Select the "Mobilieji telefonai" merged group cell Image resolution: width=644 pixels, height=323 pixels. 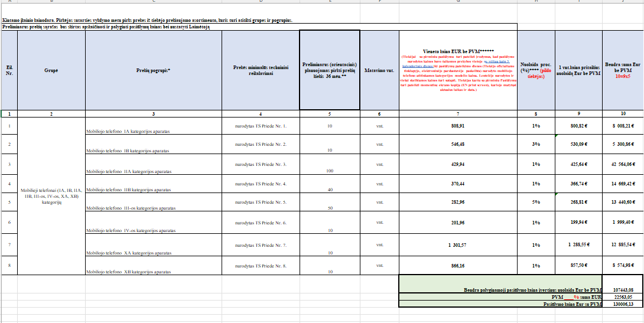[51, 195]
